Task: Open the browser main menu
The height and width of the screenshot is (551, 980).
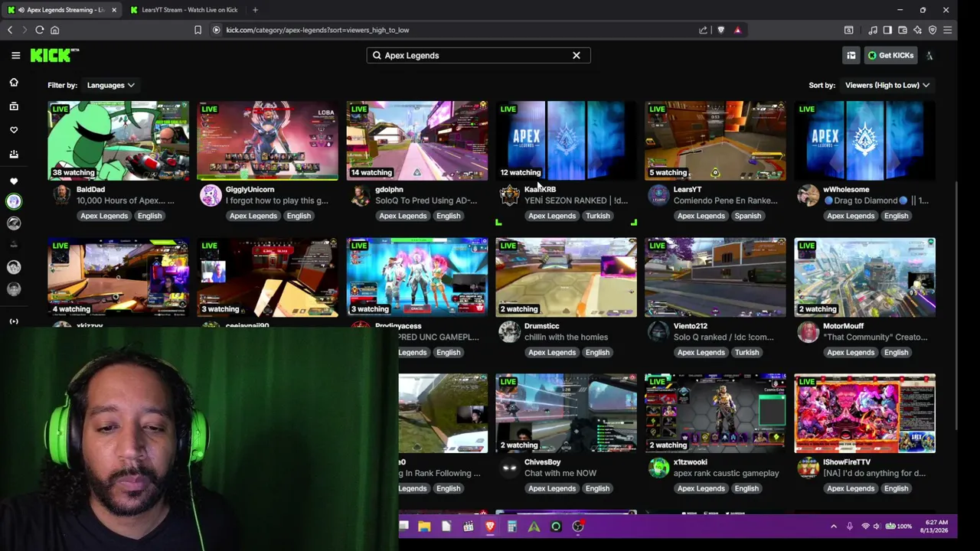Action: point(947,30)
